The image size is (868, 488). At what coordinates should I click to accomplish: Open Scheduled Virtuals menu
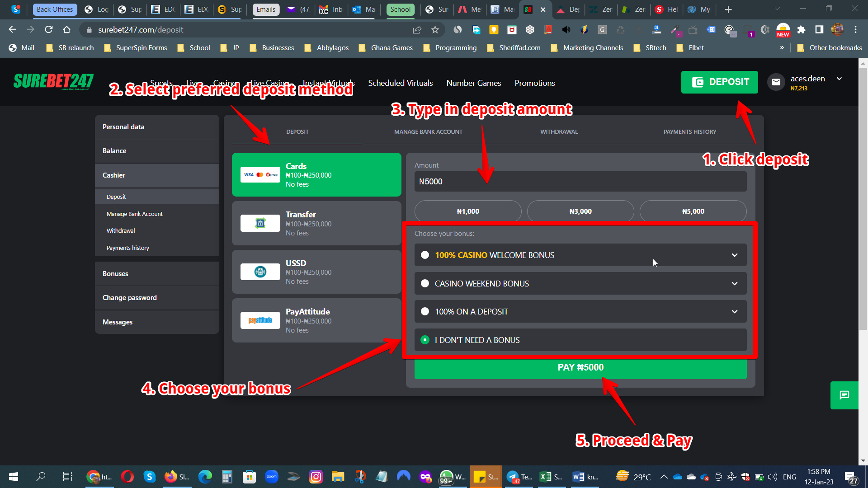click(401, 83)
